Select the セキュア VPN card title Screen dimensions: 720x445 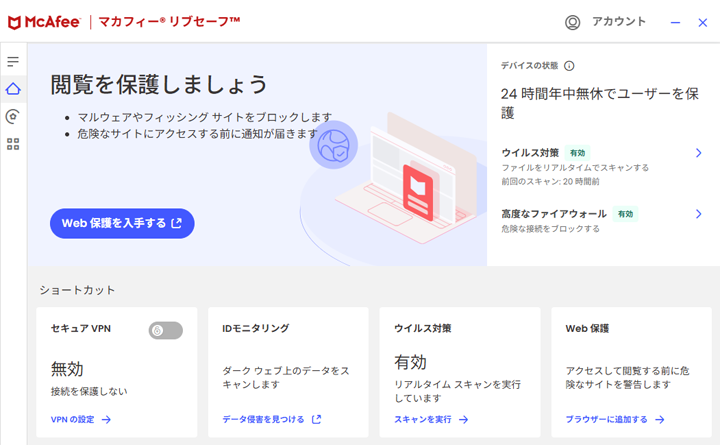pyautogui.click(x=81, y=329)
